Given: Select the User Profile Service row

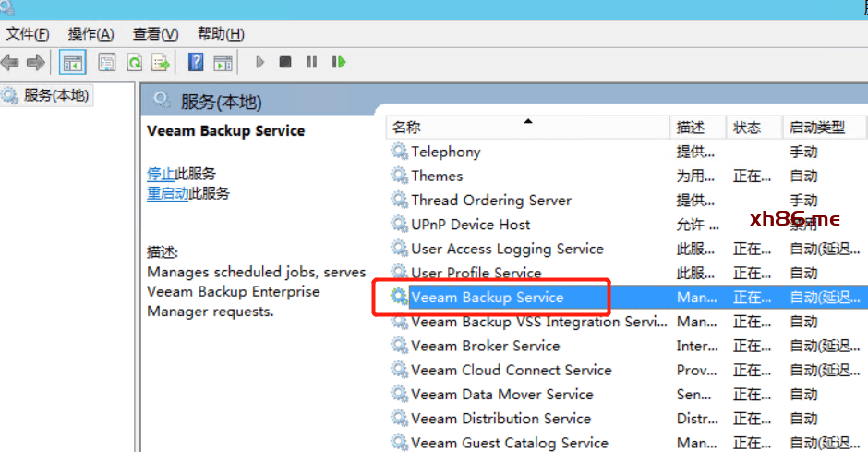Looking at the screenshot, I should (x=627, y=273).
